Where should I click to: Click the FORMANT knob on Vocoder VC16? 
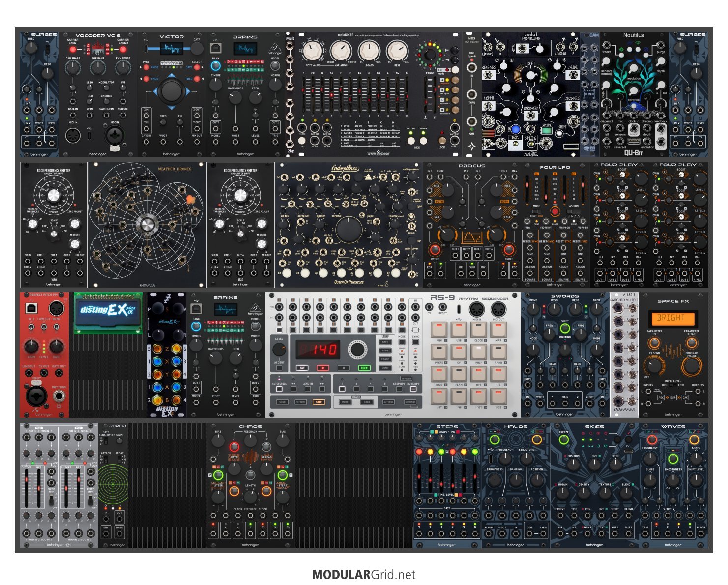click(x=98, y=68)
